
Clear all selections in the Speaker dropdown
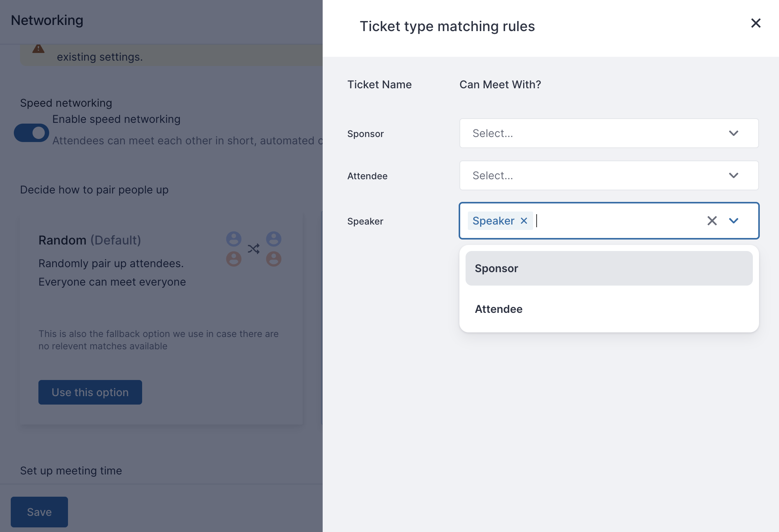click(712, 221)
